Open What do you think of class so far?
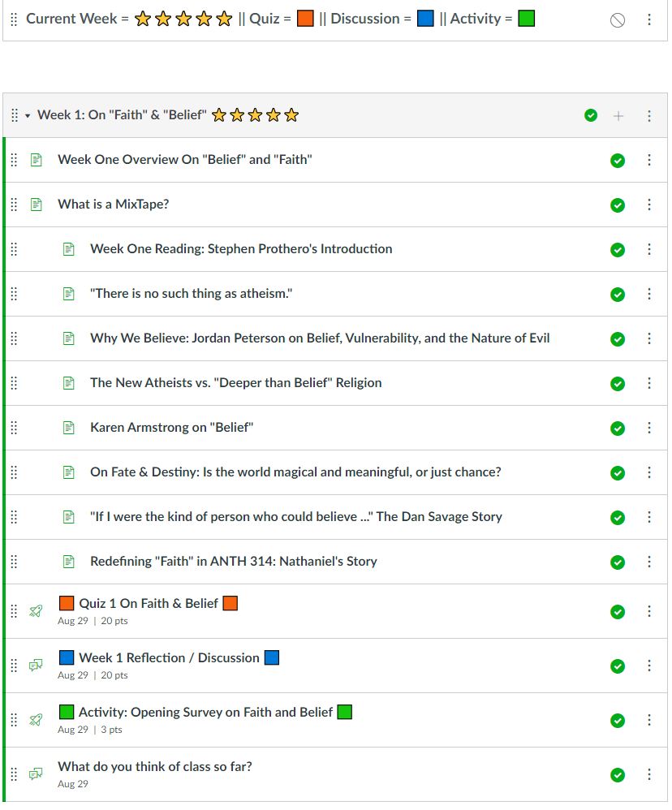 pyautogui.click(x=155, y=767)
